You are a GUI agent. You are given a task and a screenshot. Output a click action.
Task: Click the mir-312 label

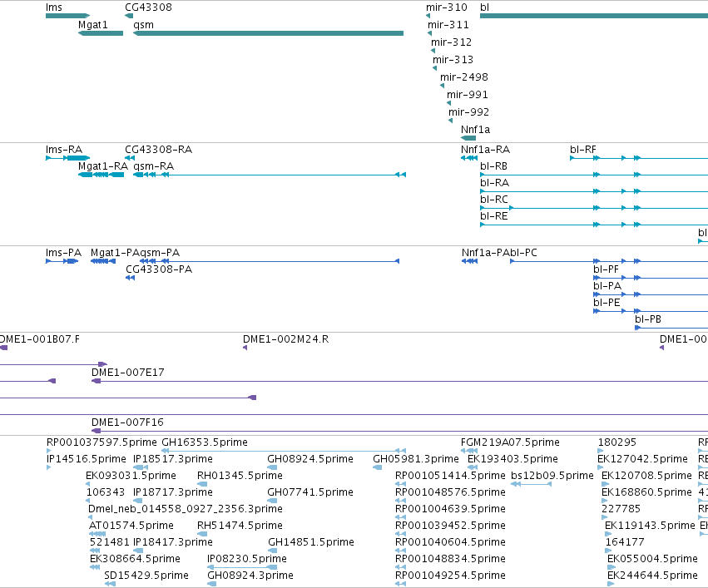pos(451,42)
